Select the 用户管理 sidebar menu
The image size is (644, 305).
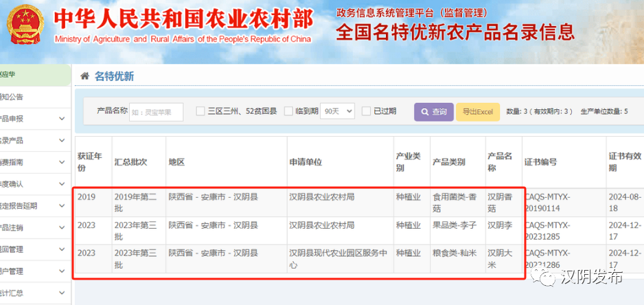click(x=35, y=271)
